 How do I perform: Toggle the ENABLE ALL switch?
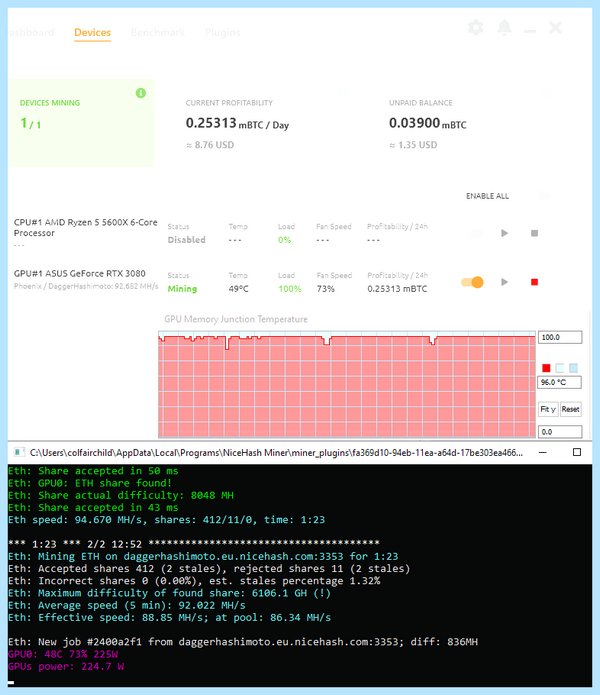pyautogui.click(x=543, y=196)
